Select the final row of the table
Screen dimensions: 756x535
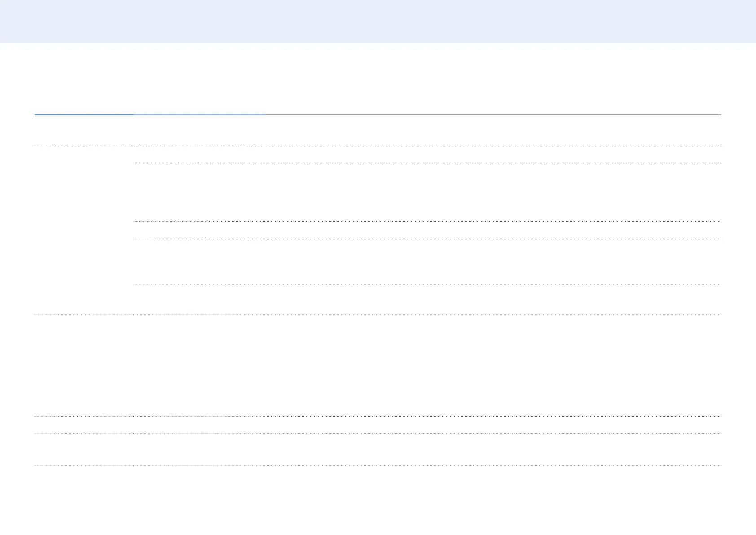[x=378, y=450]
